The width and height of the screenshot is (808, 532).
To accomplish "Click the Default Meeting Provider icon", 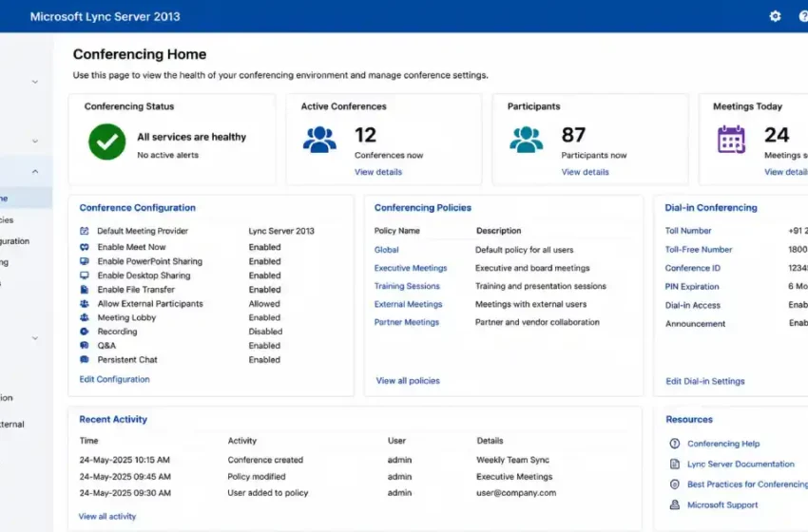I will 85,231.
